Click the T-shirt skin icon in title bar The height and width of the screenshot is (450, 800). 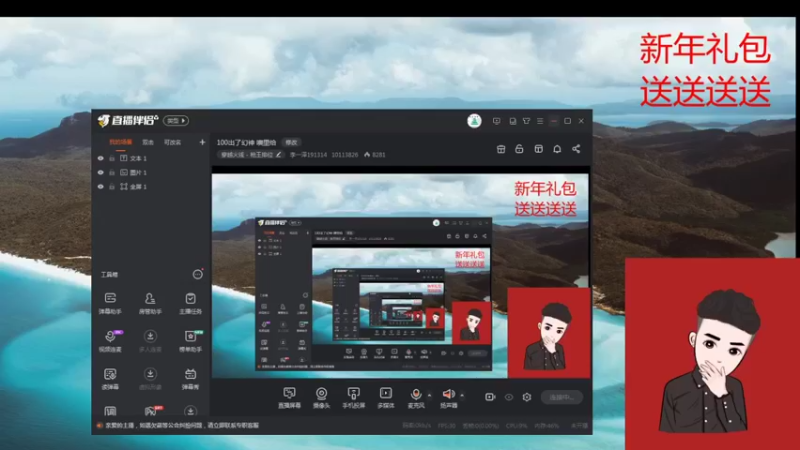pyautogui.click(x=526, y=121)
